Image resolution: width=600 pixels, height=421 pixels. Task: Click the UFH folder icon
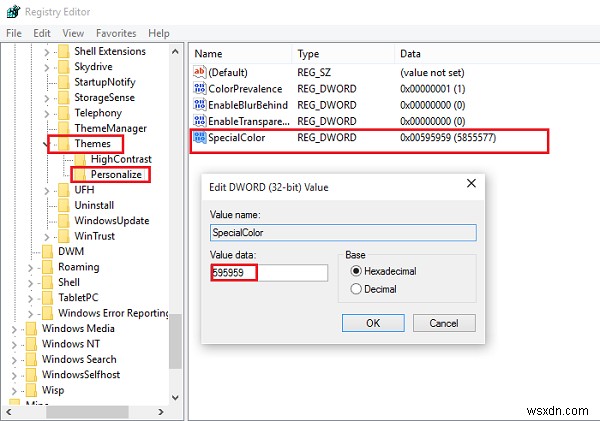pyautogui.click(x=64, y=190)
